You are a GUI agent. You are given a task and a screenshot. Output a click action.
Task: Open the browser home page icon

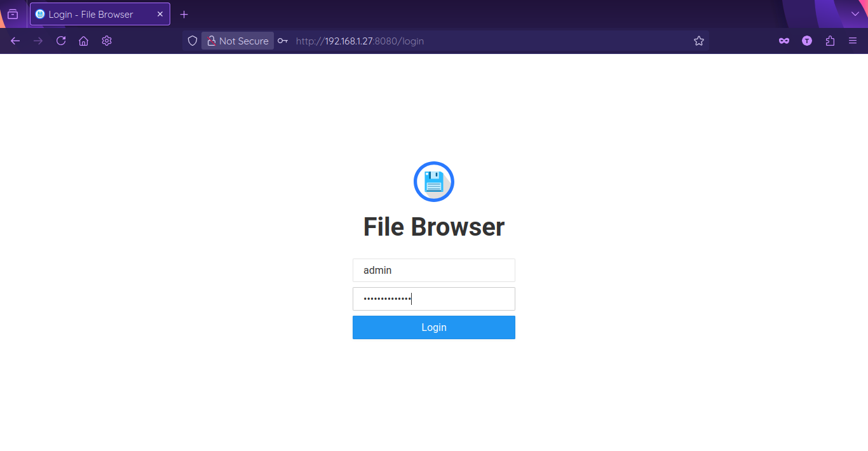click(83, 41)
